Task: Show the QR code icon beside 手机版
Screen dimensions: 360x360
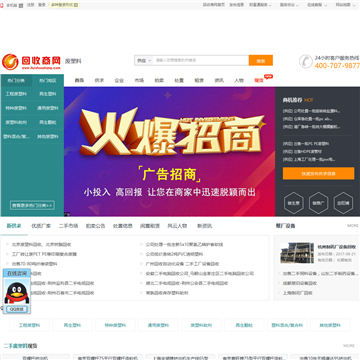Action: (x=21, y=5)
